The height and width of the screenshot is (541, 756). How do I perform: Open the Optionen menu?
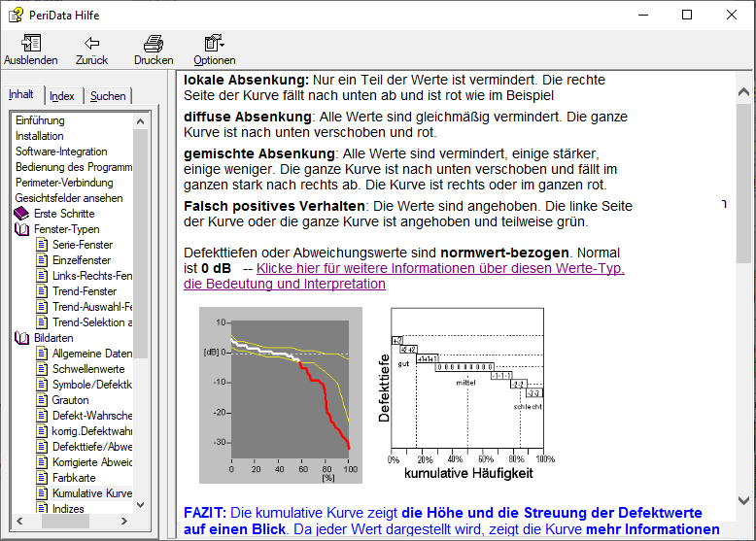click(215, 50)
